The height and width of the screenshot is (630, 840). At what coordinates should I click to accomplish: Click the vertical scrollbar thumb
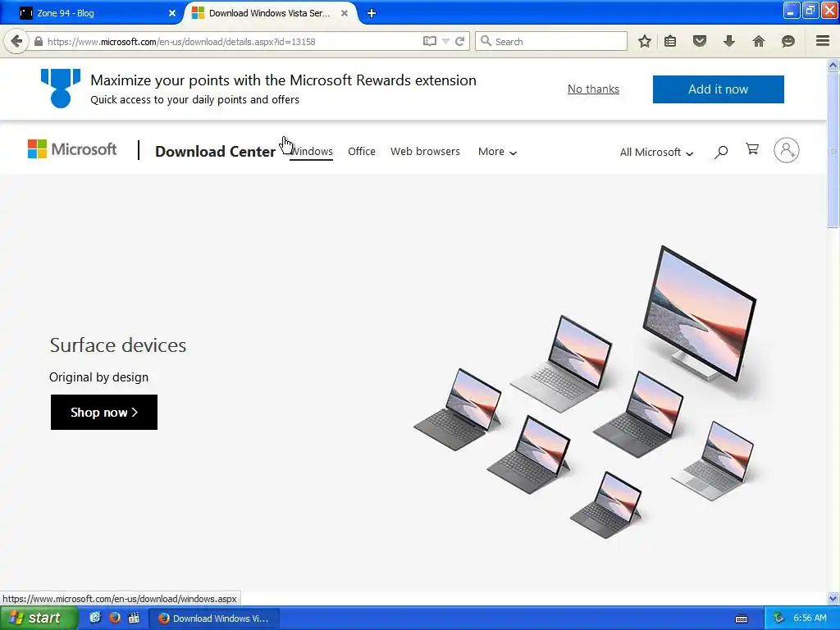(833, 150)
